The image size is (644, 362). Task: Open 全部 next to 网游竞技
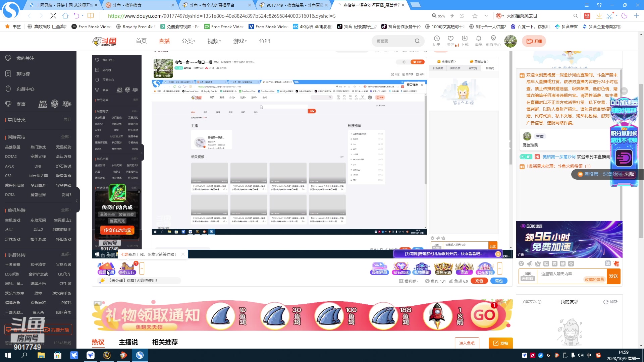66,137
